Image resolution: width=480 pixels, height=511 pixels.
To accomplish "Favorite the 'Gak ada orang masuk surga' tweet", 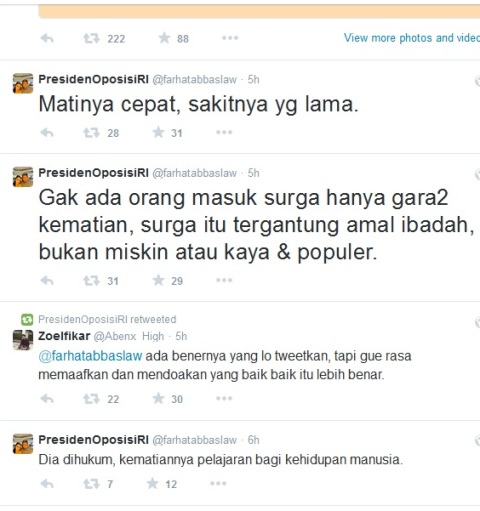I will [158, 280].
